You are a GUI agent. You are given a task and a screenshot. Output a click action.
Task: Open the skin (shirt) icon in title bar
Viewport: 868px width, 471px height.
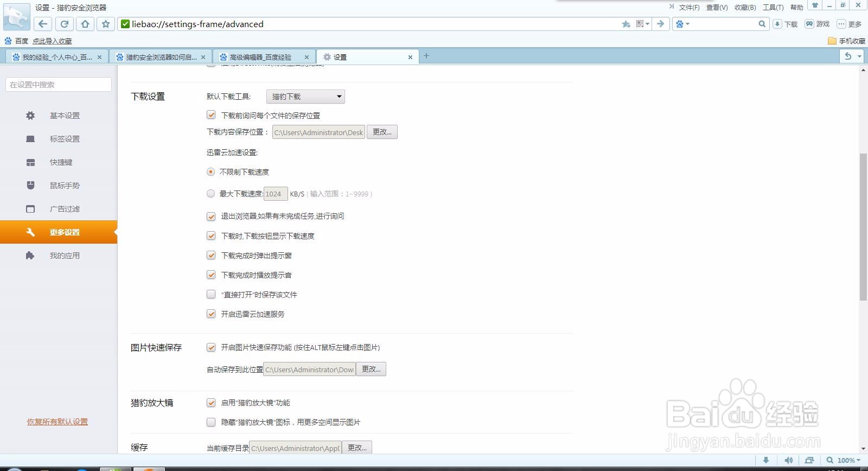(815, 5)
